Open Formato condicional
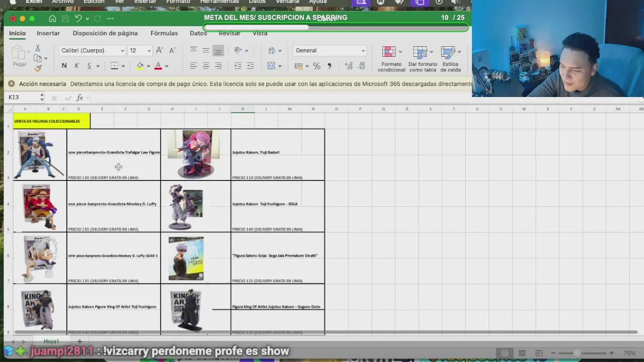This screenshot has height=362, width=644. 391,59
